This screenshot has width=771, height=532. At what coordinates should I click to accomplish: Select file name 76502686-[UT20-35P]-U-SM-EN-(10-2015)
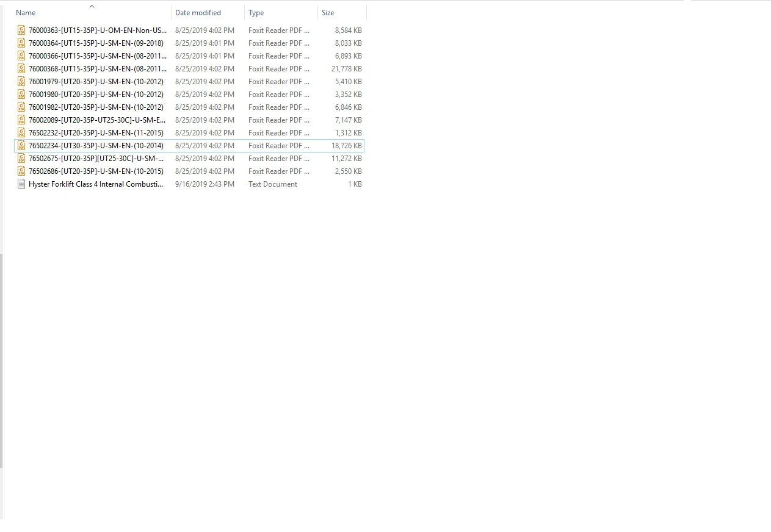(x=96, y=171)
